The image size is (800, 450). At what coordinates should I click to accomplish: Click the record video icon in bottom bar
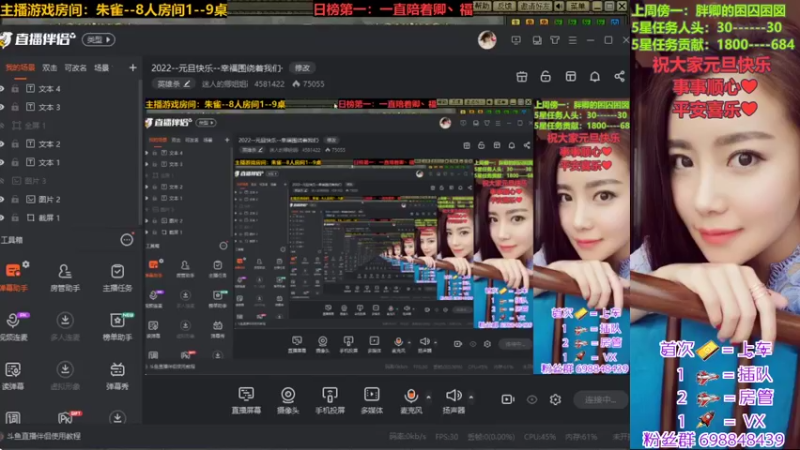[508, 399]
